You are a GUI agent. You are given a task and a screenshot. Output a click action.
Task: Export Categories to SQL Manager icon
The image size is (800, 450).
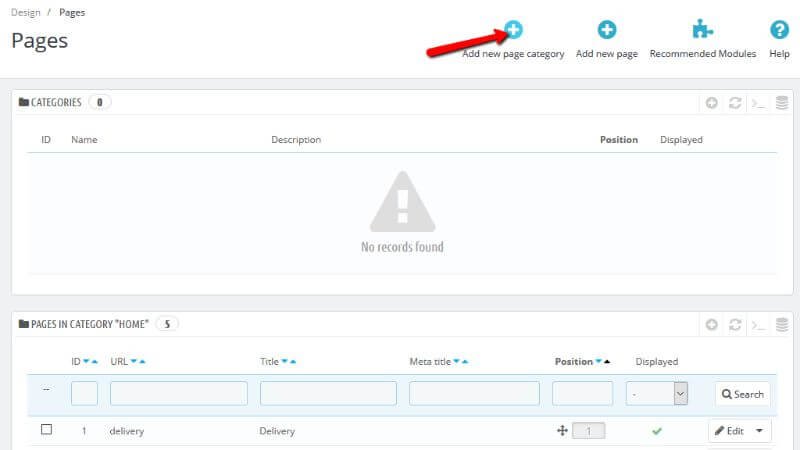[x=782, y=103]
